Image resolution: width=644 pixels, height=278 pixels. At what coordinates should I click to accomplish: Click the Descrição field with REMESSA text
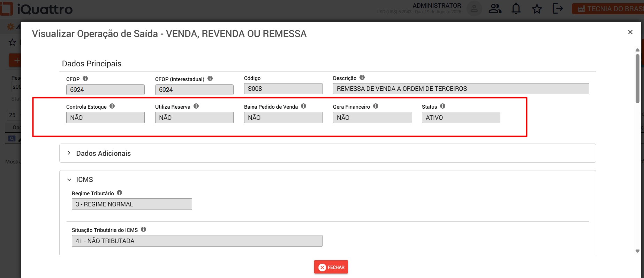461,89
